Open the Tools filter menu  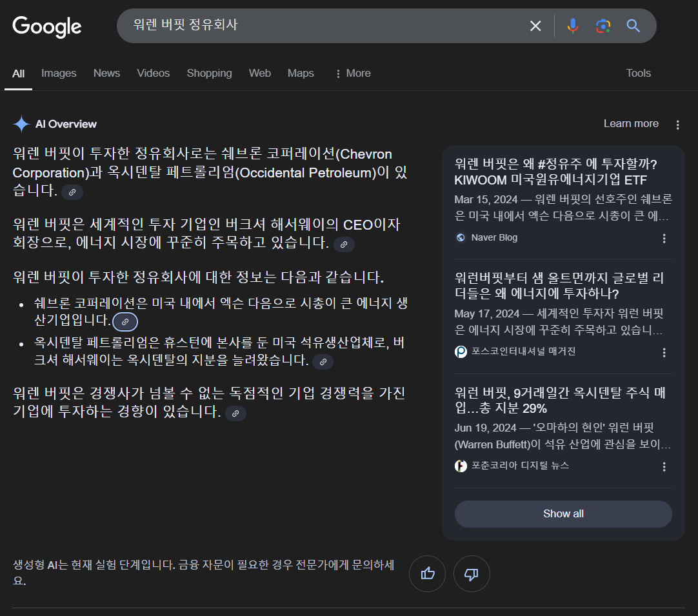point(639,73)
